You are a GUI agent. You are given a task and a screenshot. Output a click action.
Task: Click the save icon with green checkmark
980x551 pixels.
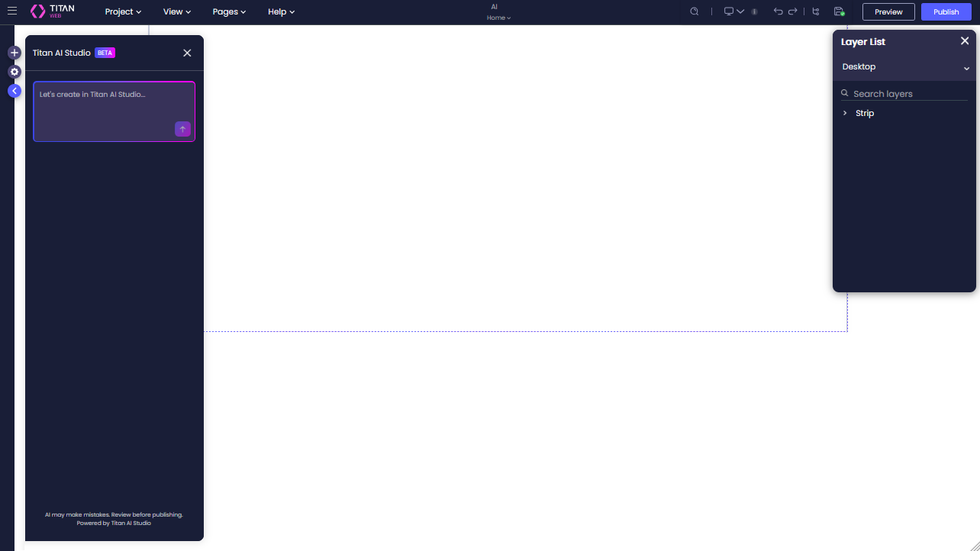click(840, 11)
